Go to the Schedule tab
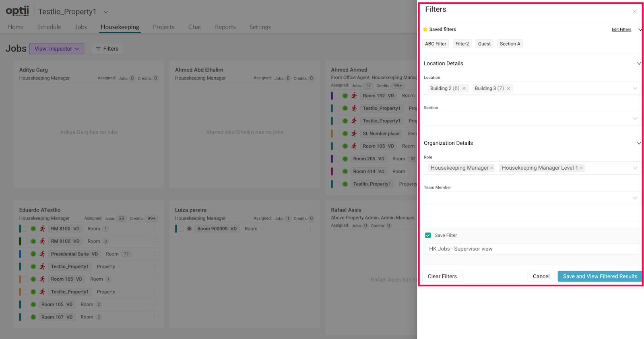 point(49,27)
